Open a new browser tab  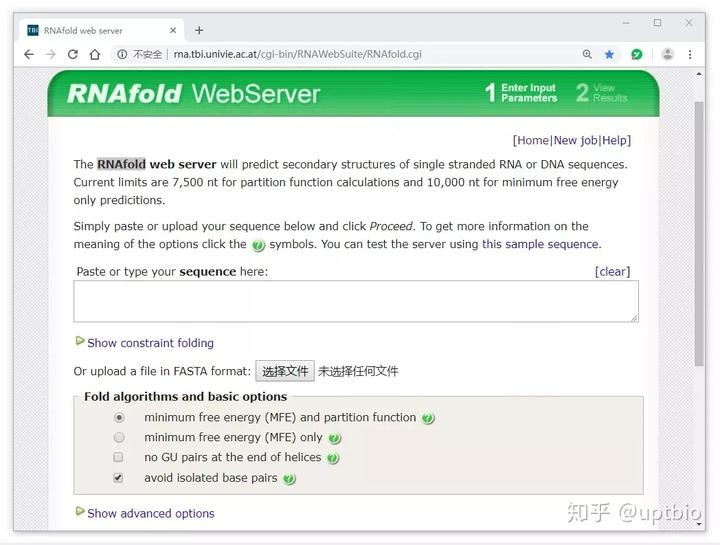pyautogui.click(x=199, y=30)
